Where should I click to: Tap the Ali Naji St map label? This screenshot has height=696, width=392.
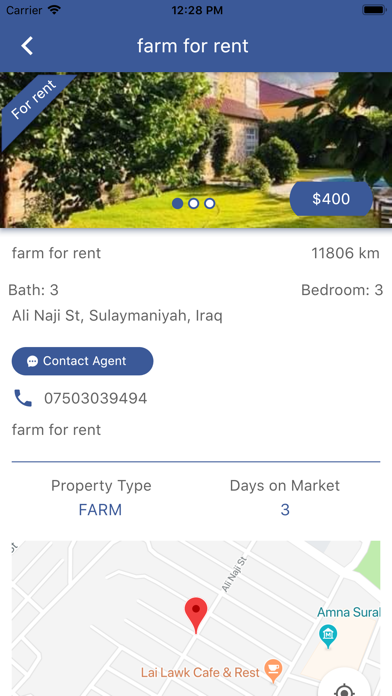[x=233, y=574]
